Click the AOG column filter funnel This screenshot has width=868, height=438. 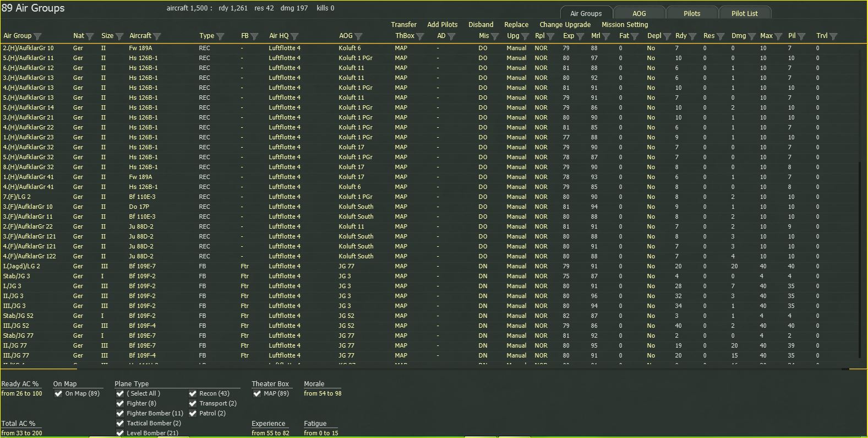[x=358, y=36]
